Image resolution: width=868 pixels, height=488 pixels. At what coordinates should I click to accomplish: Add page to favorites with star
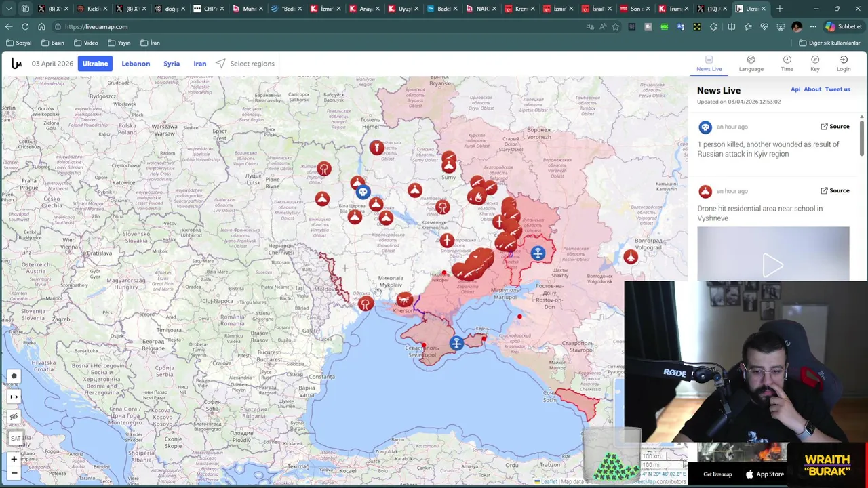[615, 26]
